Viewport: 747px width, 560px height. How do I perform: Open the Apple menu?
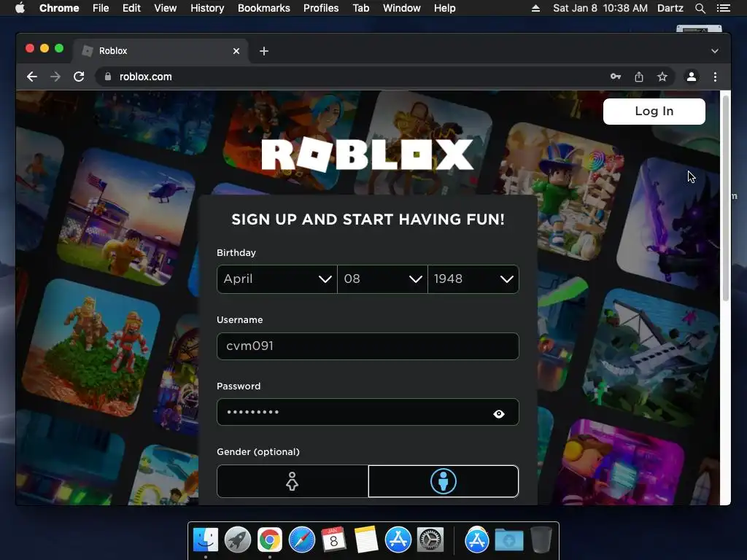pyautogui.click(x=20, y=8)
